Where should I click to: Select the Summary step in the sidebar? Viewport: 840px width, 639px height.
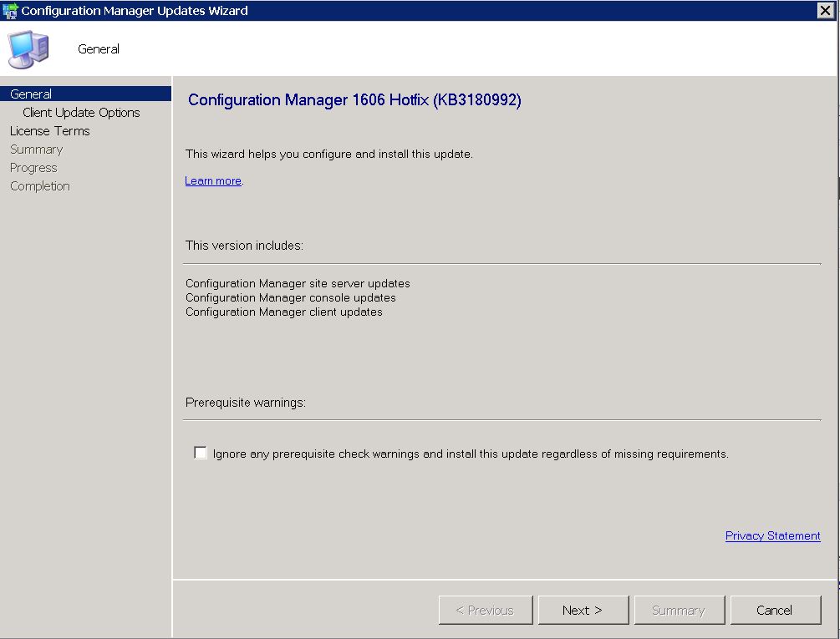(x=37, y=150)
